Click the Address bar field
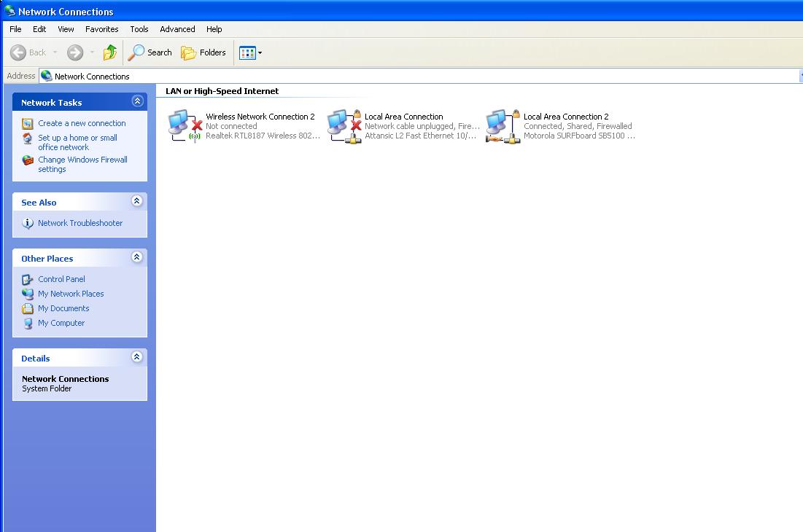The image size is (803, 532). click(423, 76)
